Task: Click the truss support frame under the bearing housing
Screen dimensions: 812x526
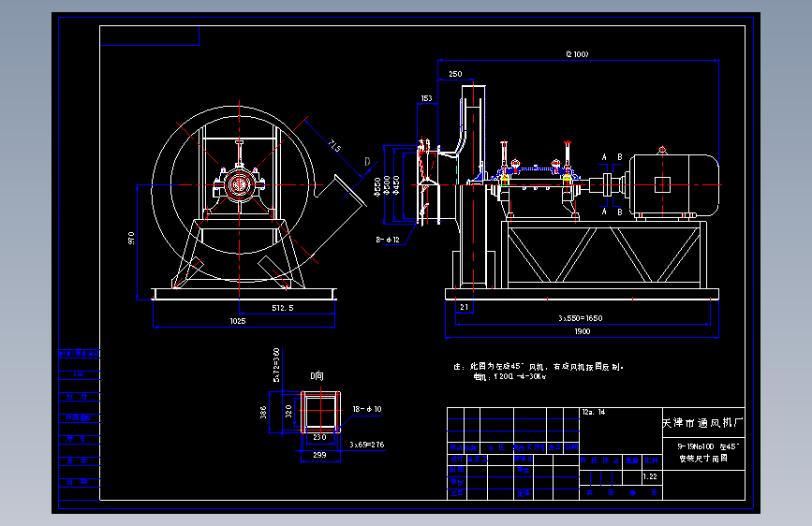Action: coord(604,255)
